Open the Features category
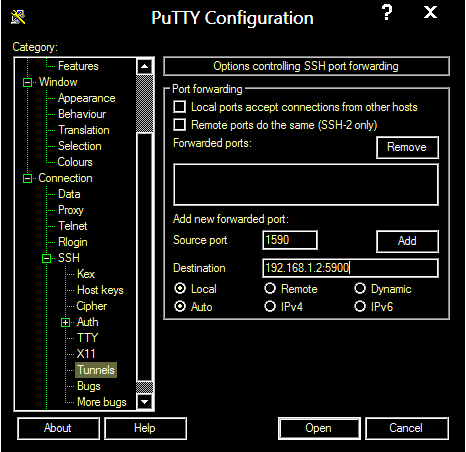The width and height of the screenshot is (466, 452). pos(78,66)
